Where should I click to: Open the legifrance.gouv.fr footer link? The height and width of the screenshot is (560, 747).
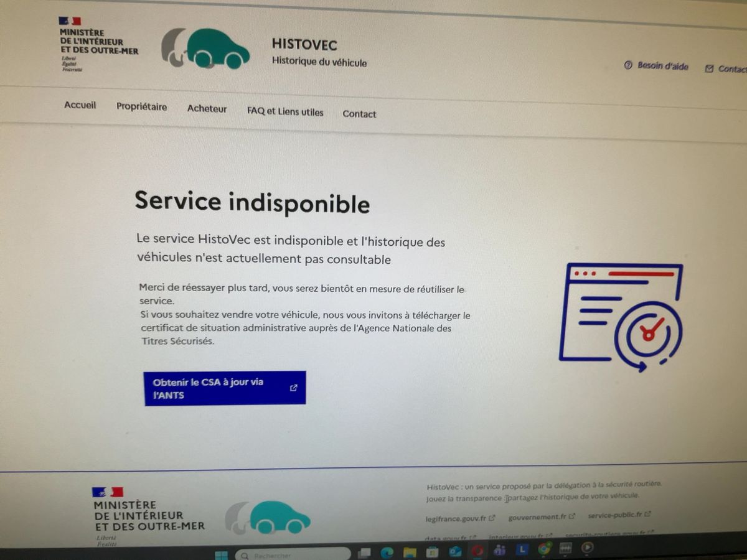point(460,517)
